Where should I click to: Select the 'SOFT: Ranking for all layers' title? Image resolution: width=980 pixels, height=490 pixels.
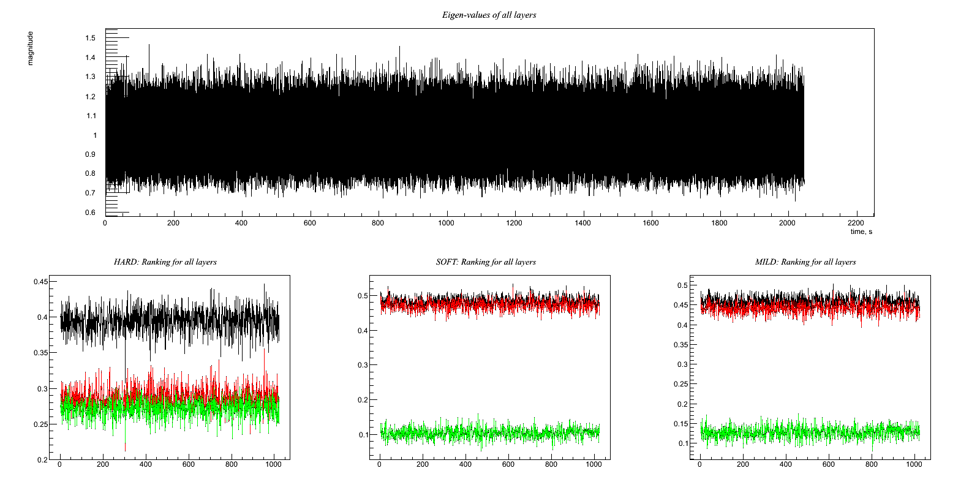pos(485,262)
